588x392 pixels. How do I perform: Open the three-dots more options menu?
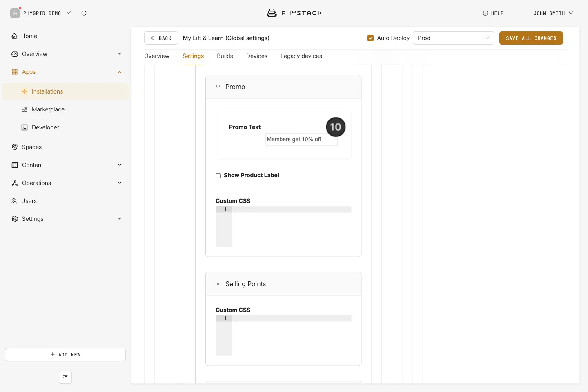pos(560,56)
